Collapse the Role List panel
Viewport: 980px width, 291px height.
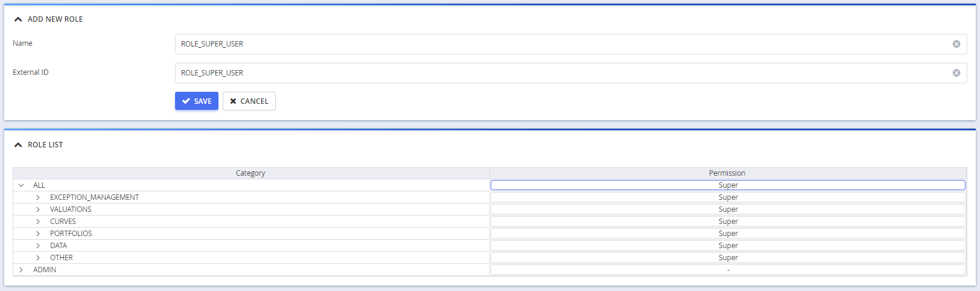[x=18, y=145]
